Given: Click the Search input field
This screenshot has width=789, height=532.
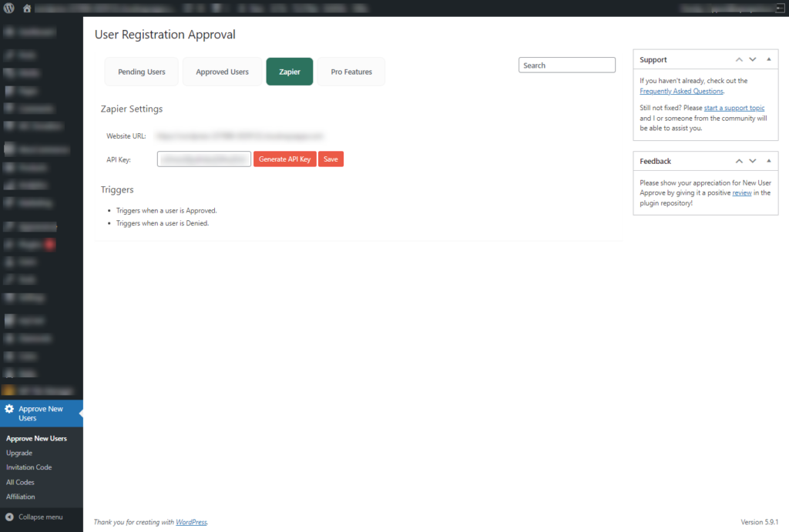Looking at the screenshot, I should point(567,65).
